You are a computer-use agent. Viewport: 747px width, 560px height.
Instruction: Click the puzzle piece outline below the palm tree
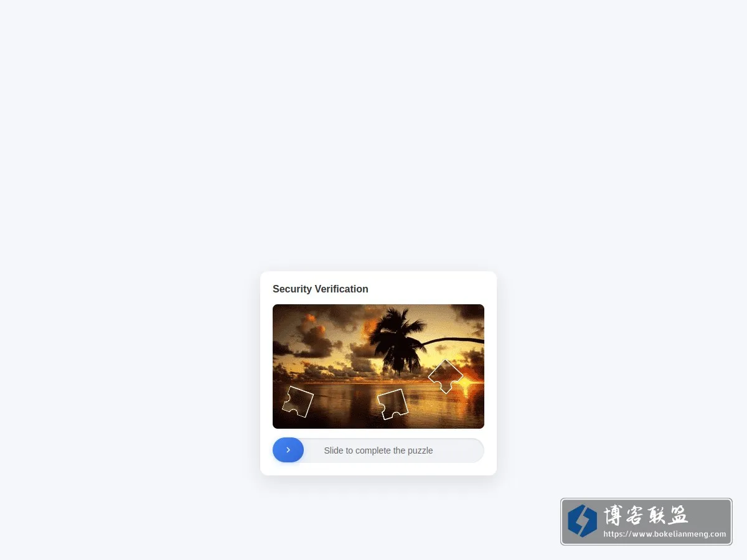pyautogui.click(x=393, y=404)
